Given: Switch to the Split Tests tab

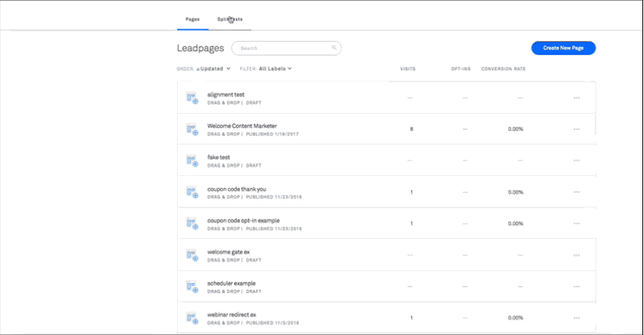Looking at the screenshot, I should coord(230,19).
